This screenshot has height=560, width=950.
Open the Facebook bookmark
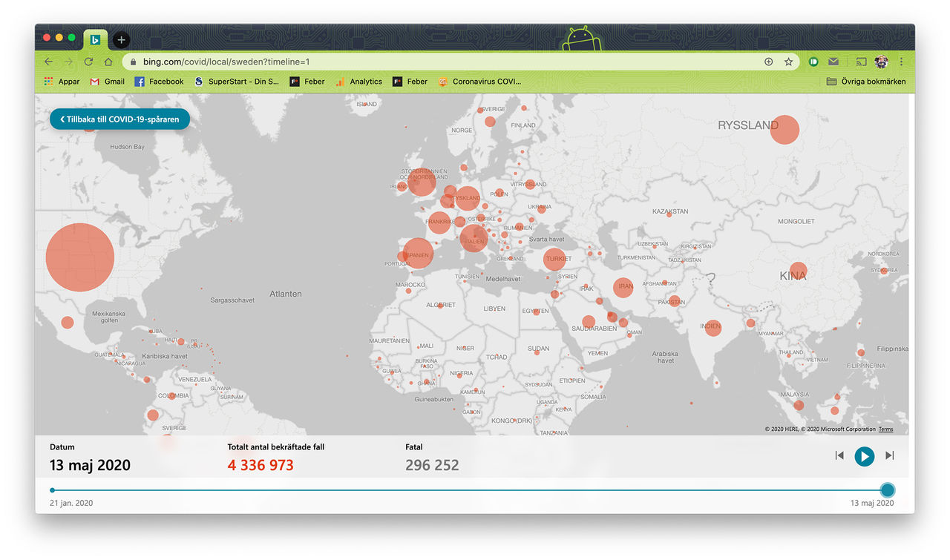159,82
